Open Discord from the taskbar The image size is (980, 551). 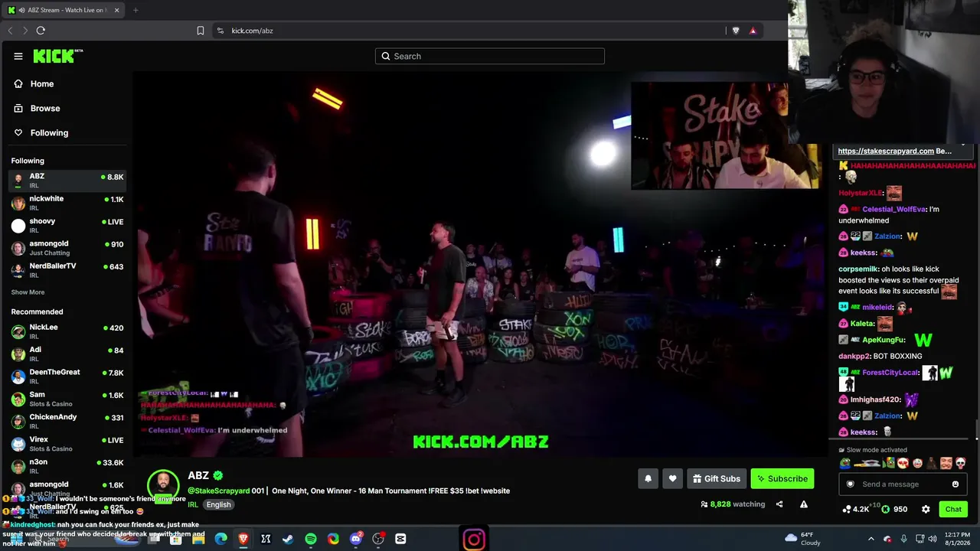355,539
